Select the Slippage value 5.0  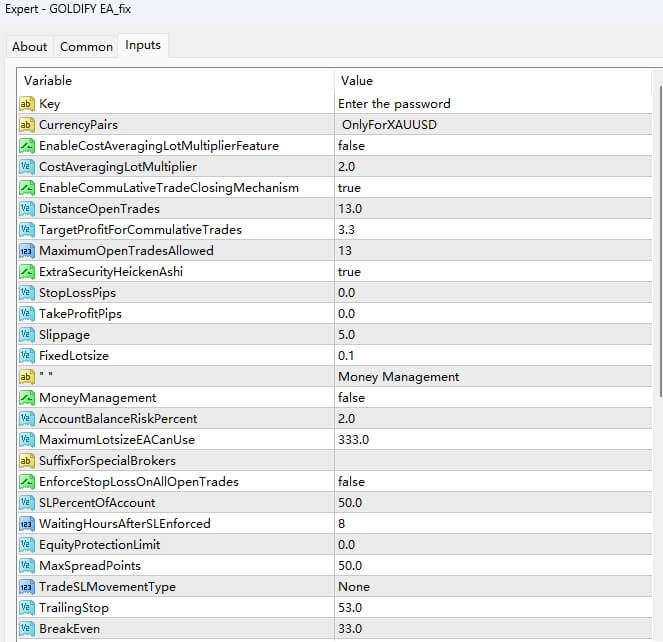346,335
